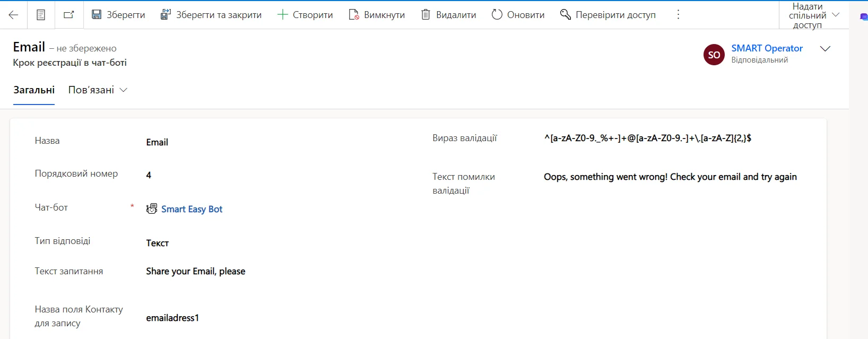Click Зберегти та закрити

211,15
